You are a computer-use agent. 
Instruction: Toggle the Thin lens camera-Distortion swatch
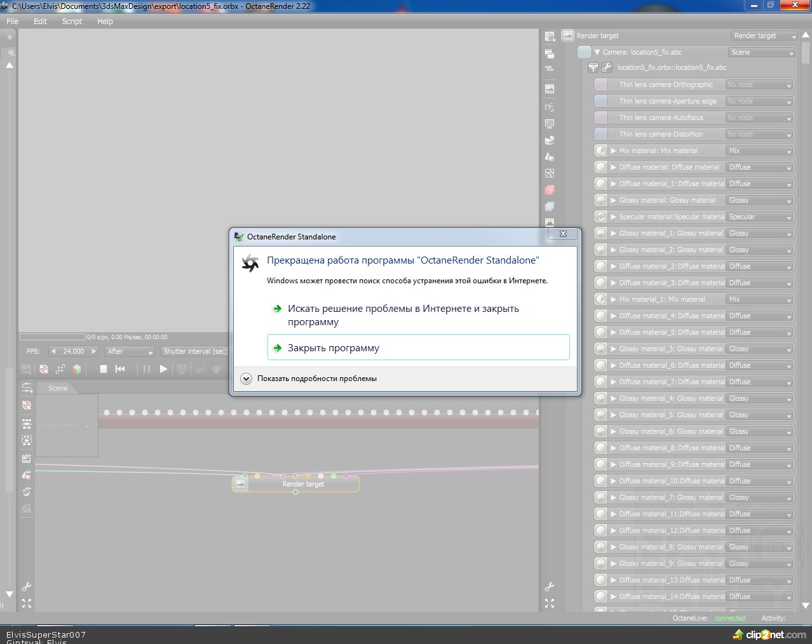(601, 134)
